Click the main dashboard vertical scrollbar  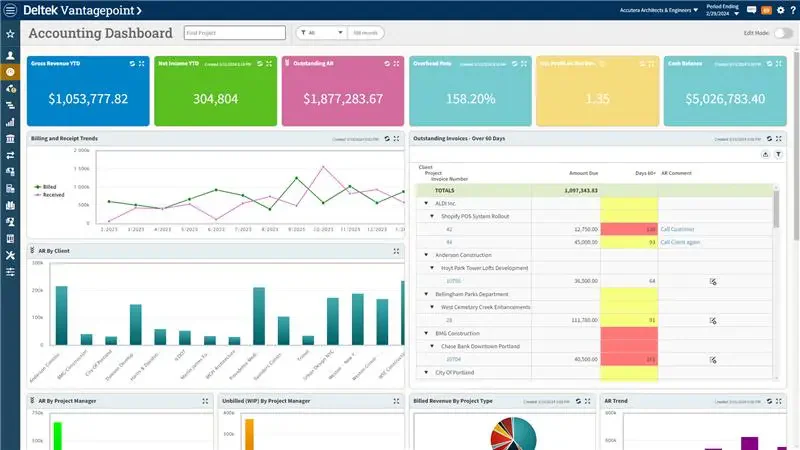click(x=796, y=145)
